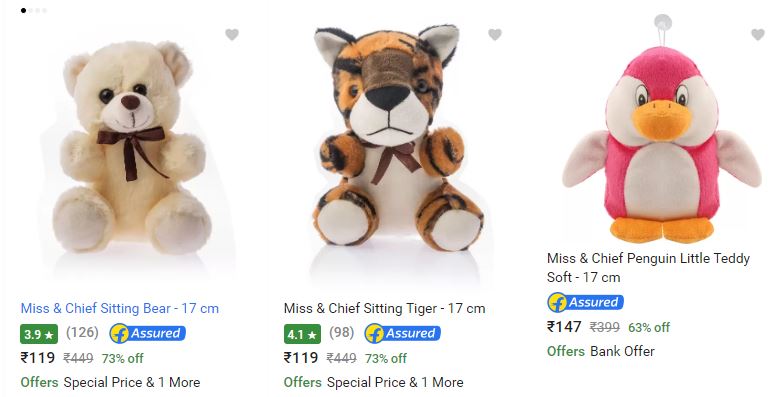781x397 pixels.
Task: Wishlist the Penguin Little Teddy heart icon
Action: 758,34
